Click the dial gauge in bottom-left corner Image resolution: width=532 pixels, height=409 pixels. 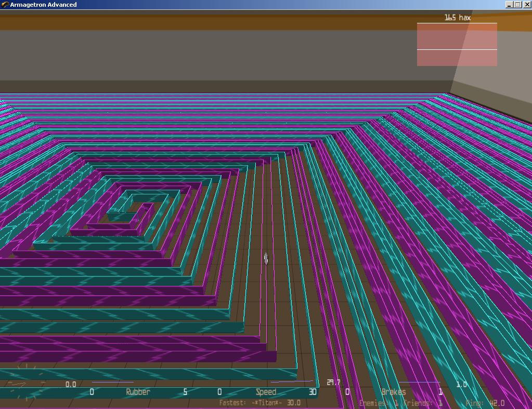coord(23,384)
